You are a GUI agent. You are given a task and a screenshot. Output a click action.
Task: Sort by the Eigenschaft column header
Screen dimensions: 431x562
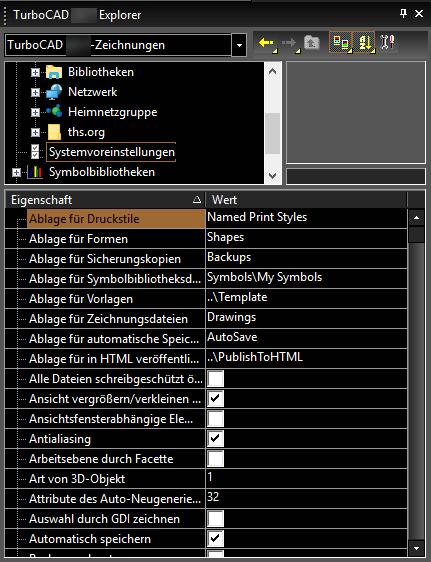point(105,200)
